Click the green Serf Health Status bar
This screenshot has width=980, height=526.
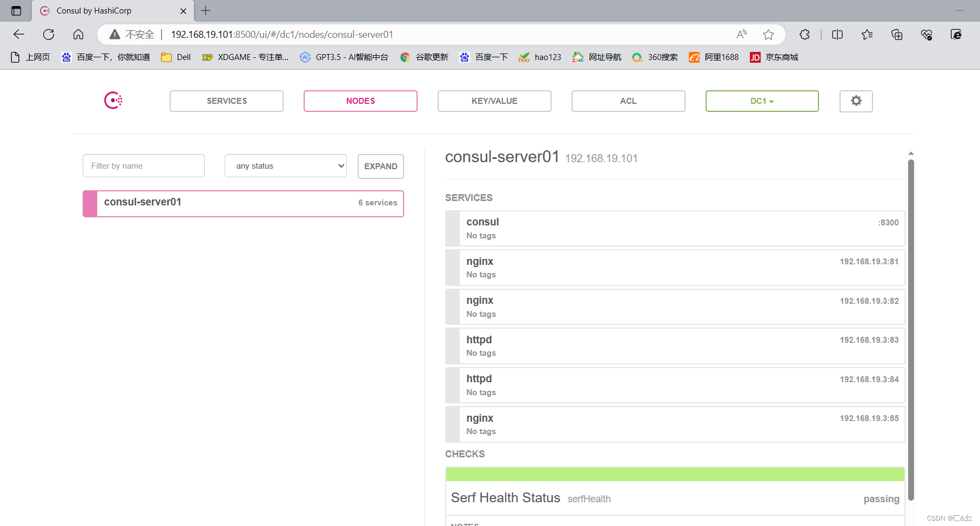[x=675, y=474]
